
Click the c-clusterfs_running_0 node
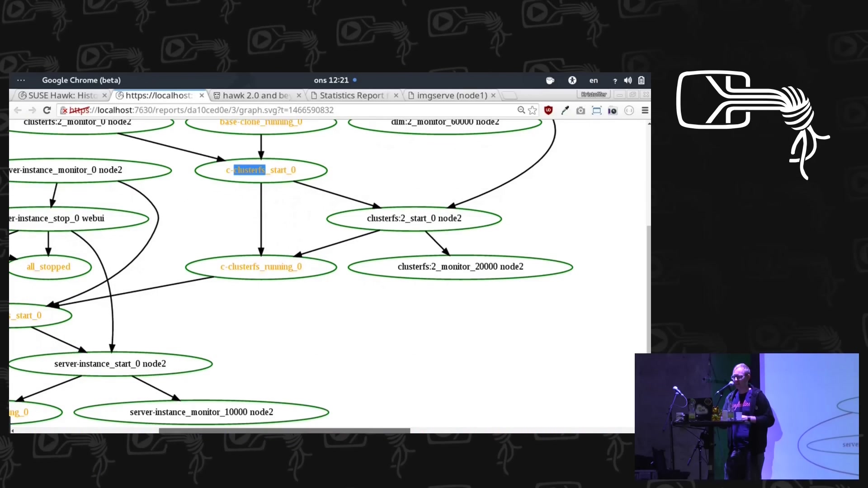(x=261, y=267)
